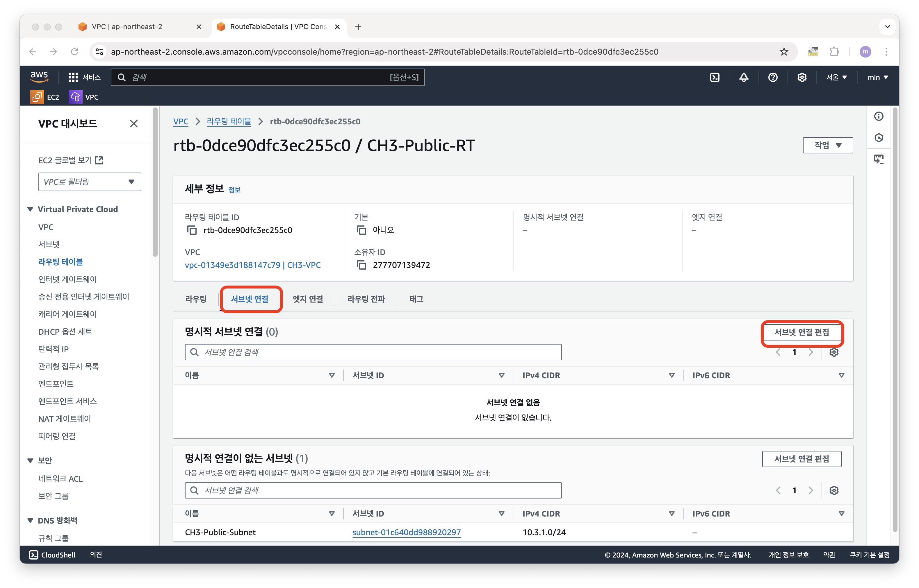Collapse the Virtual Private Cloud section
The image size is (919, 588).
click(x=31, y=209)
